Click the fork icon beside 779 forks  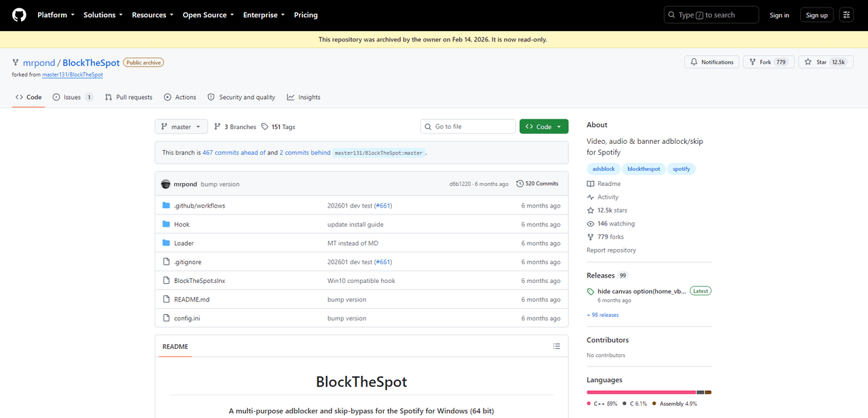[x=591, y=237]
